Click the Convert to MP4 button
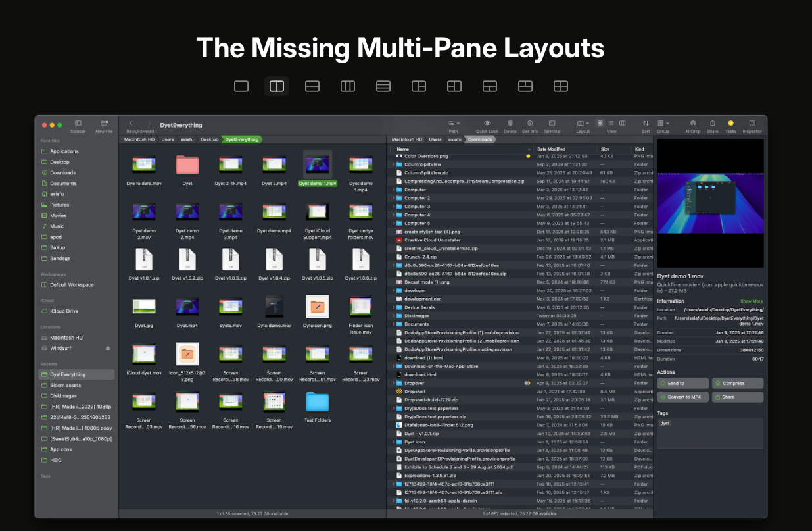Viewport: 812px width, 531px height. (x=683, y=397)
